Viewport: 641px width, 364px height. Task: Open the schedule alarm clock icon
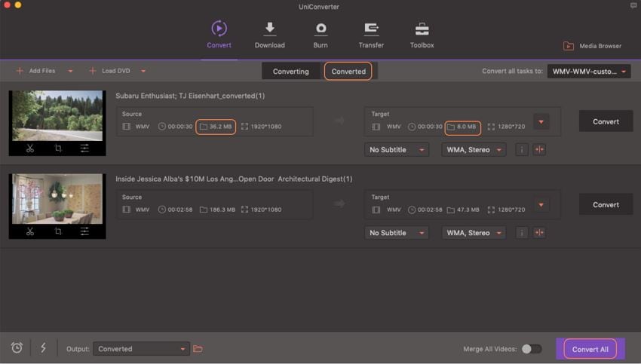tap(17, 347)
